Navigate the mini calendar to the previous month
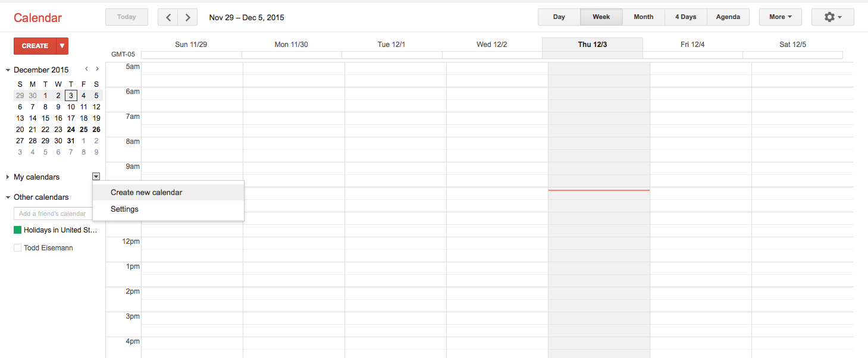The height and width of the screenshot is (358, 868). [x=86, y=69]
